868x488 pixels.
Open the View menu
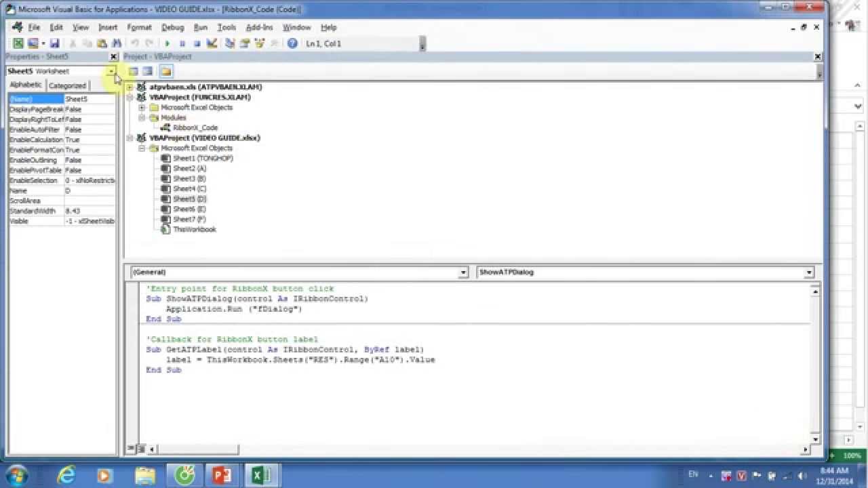[x=81, y=27]
